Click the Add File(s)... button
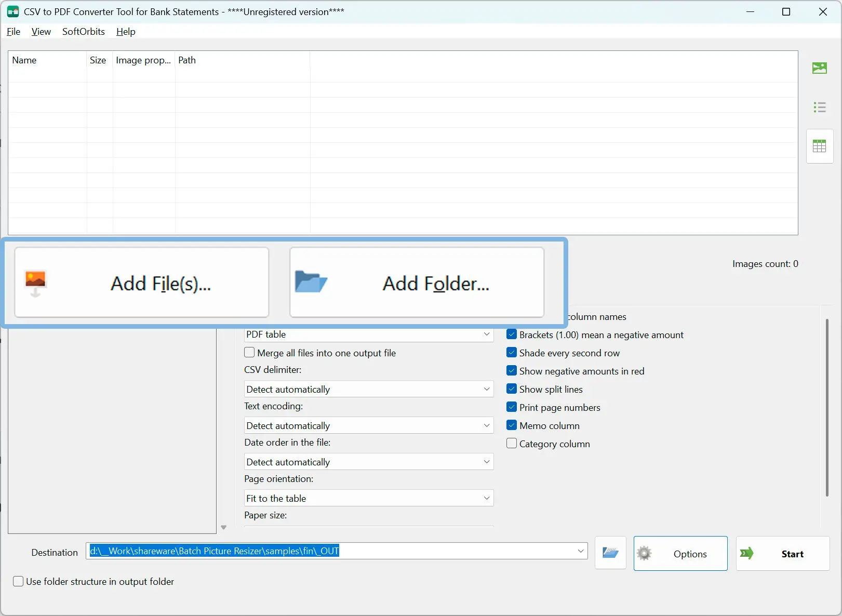Viewport: 842px width, 616px height. coord(142,283)
